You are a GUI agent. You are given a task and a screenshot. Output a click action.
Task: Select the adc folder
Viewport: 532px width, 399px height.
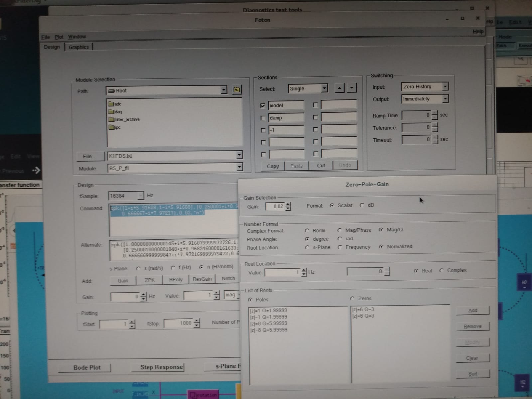tap(115, 104)
